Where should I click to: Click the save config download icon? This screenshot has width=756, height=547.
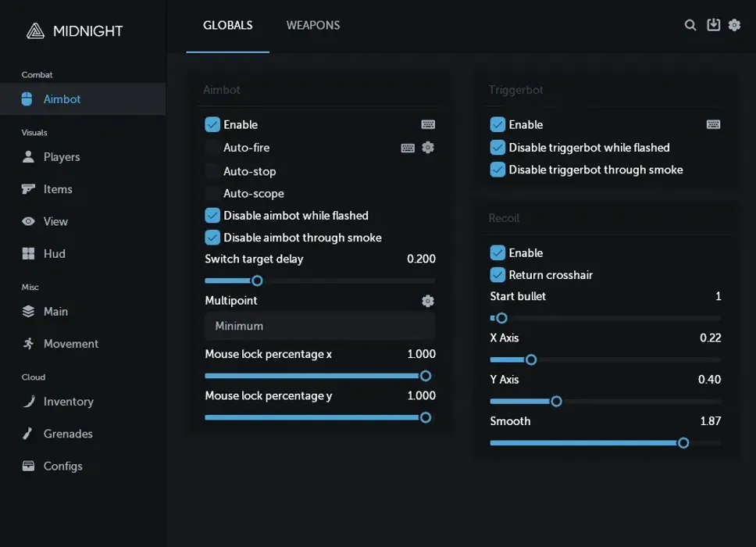[713, 24]
